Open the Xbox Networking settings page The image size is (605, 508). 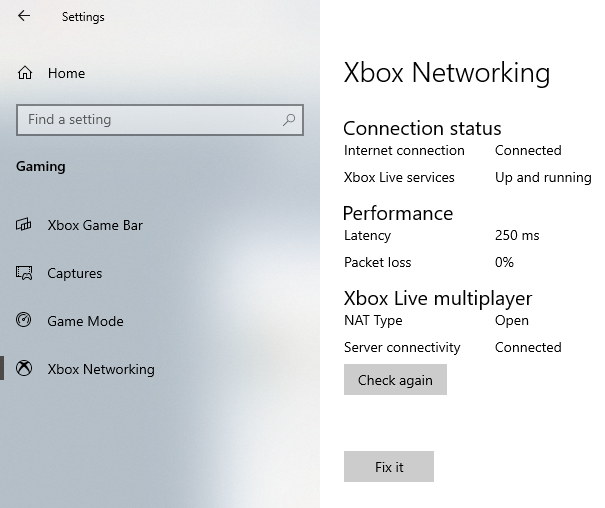click(x=160, y=369)
